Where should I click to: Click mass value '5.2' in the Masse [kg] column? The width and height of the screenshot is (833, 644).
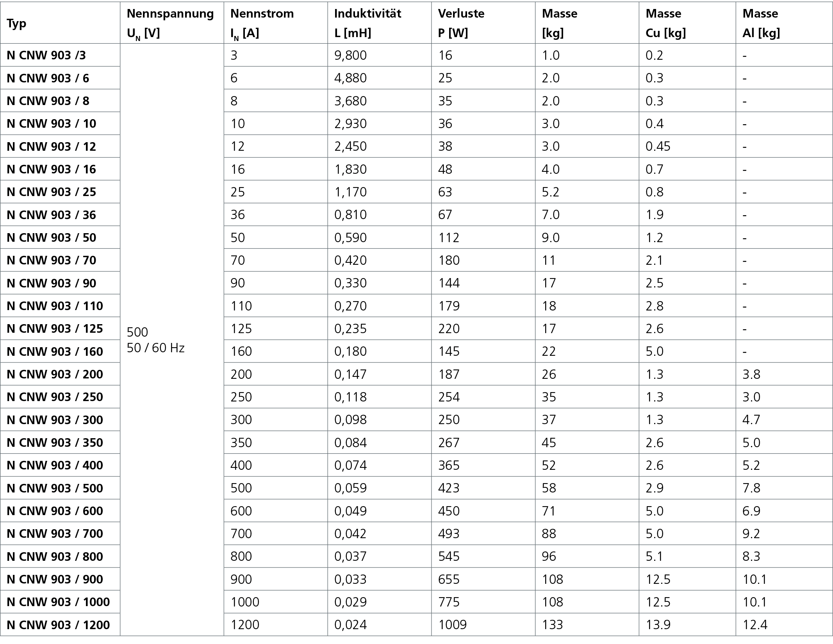551,192
